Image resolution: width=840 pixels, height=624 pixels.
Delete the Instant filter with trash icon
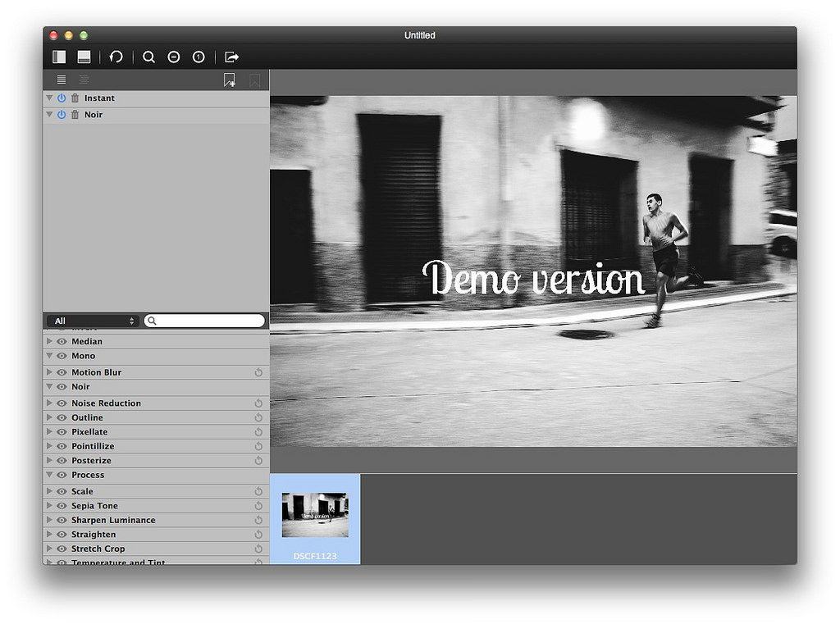(75, 98)
